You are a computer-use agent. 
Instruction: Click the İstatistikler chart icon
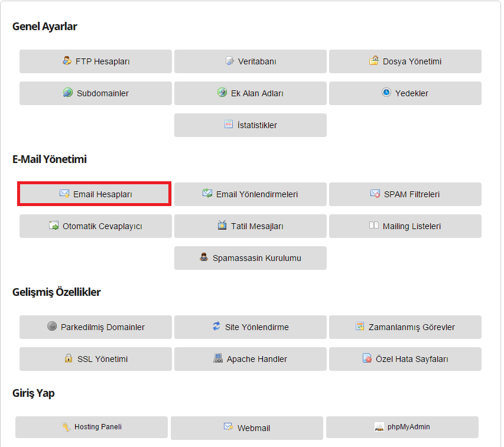[229, 124]
